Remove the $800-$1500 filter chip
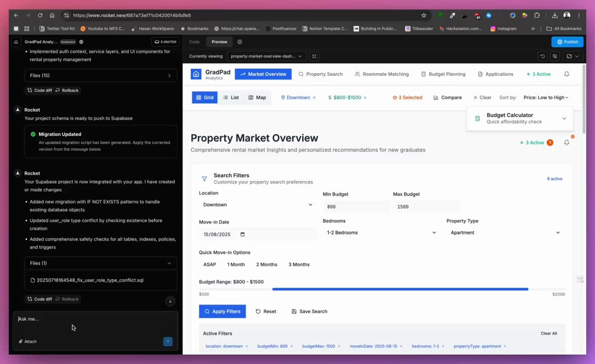Viewport: 595px width, 364px height. click(365, 98)
